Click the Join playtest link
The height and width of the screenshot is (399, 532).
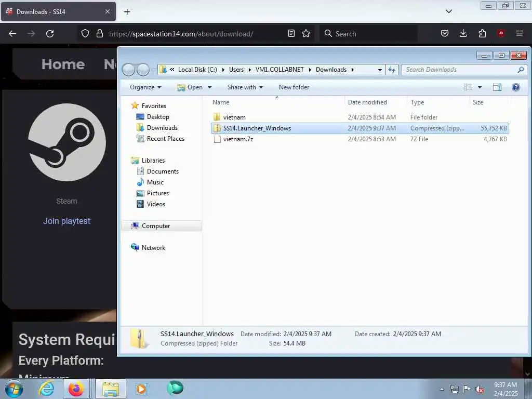pos(66,221)
